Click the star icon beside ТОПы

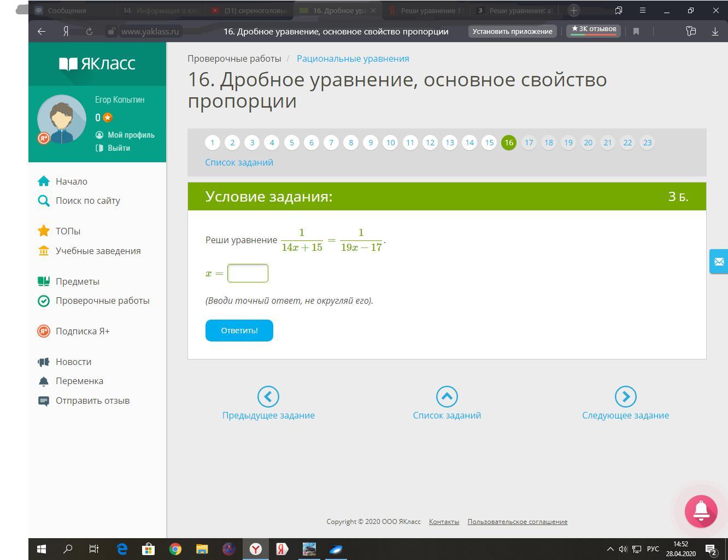(44, 231)
